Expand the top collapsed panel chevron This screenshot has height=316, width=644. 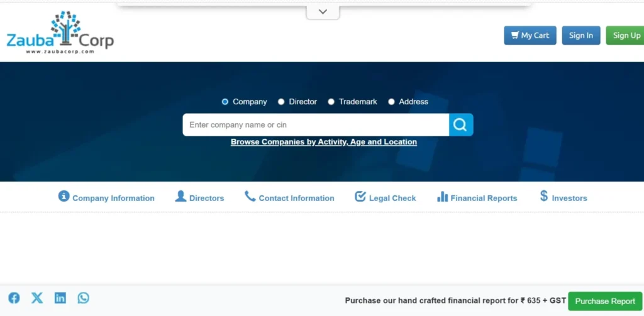(323, 12)
